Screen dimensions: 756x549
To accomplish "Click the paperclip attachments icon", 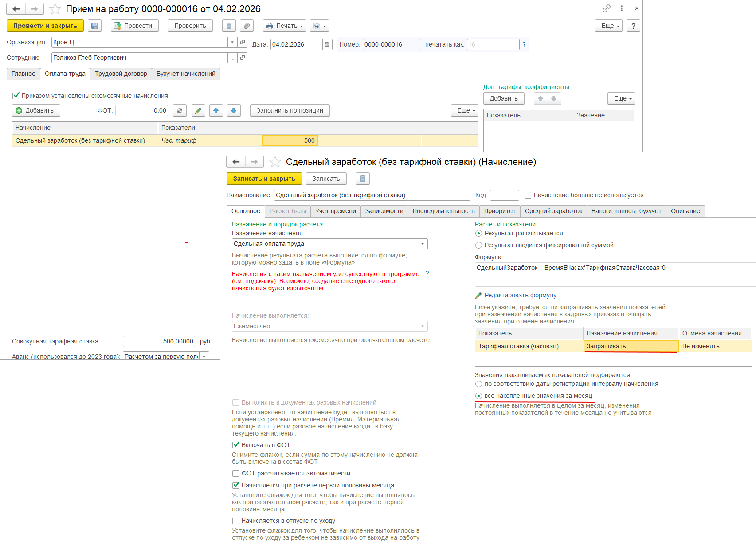I will (247, 26).
